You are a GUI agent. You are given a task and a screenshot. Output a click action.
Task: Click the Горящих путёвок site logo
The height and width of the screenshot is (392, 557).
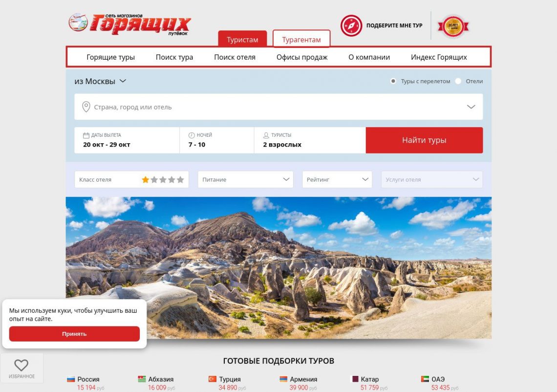point(129,24)
